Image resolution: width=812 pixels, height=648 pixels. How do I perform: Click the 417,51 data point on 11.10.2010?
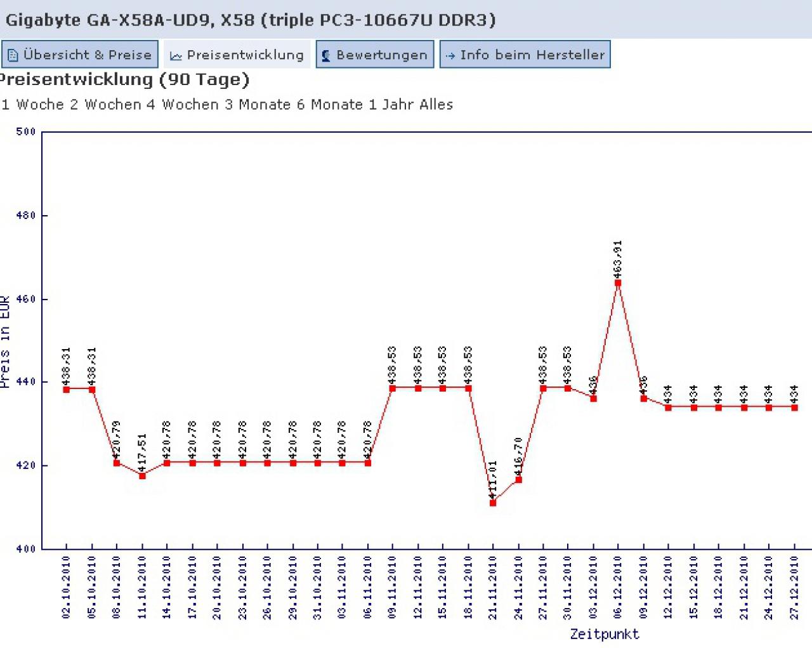tap(142, 476)
